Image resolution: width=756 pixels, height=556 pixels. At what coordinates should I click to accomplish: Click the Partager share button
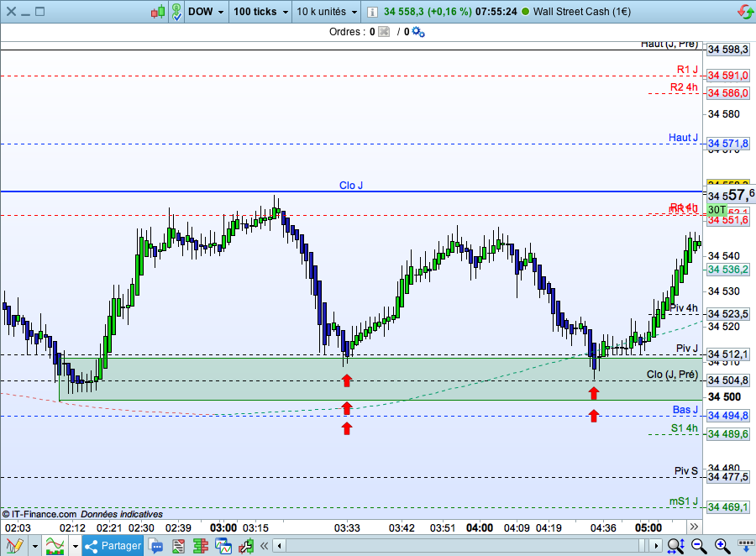(x=113, y=546)
